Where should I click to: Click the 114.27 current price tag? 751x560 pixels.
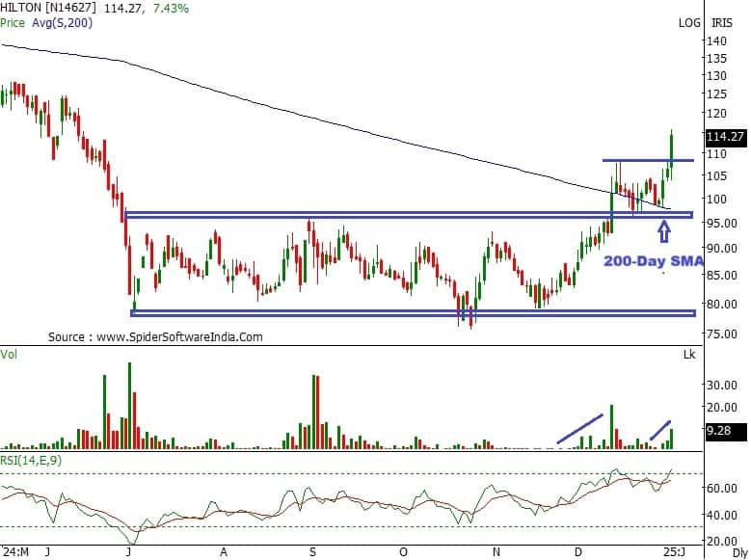[x=727, y=137]
